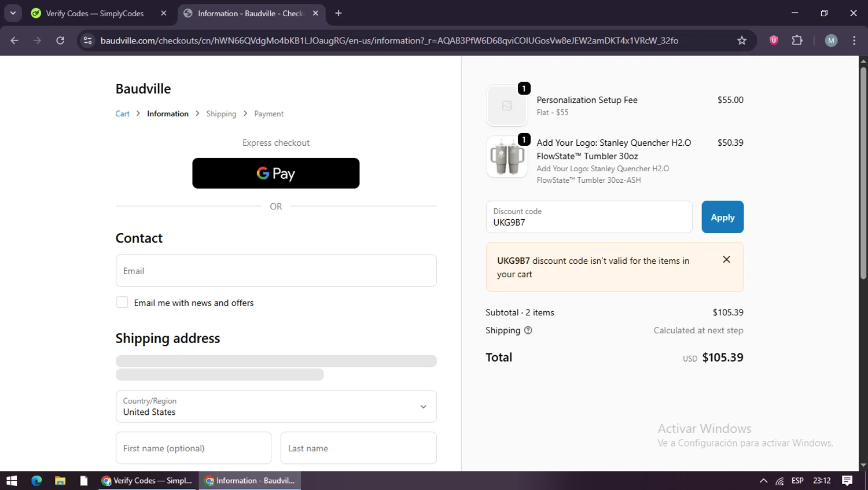The height and width of the screenshot is (490, 868).
Task: Open the Extensions puzzle icon
Action: pos(797,40)
